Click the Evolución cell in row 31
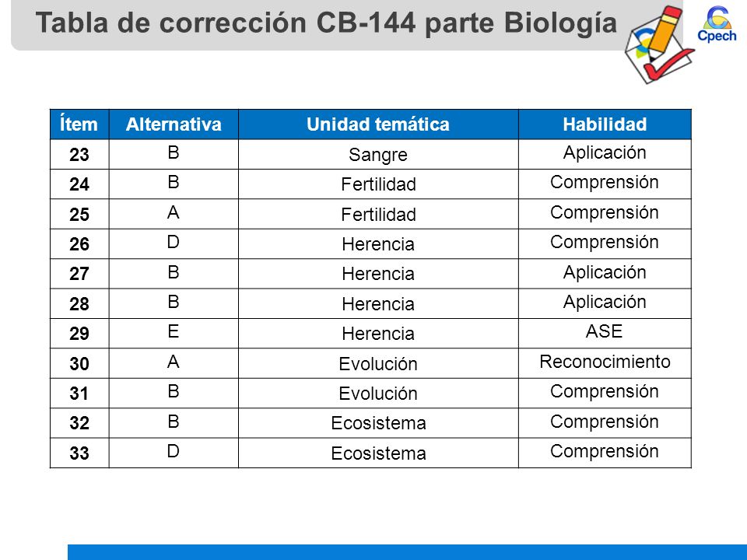 378,393
